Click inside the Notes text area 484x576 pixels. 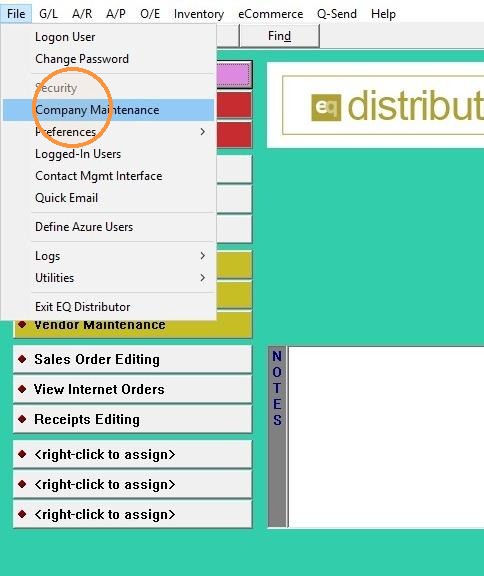[x=386, y=437]
